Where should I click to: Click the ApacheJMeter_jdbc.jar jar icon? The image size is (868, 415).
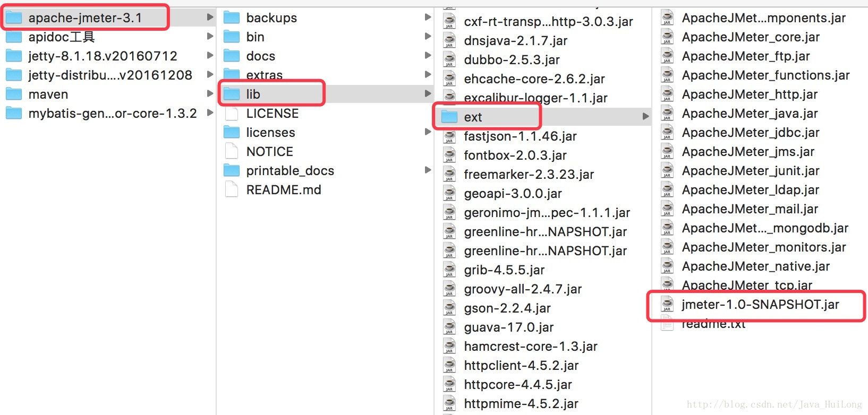(x=667, y=132)
